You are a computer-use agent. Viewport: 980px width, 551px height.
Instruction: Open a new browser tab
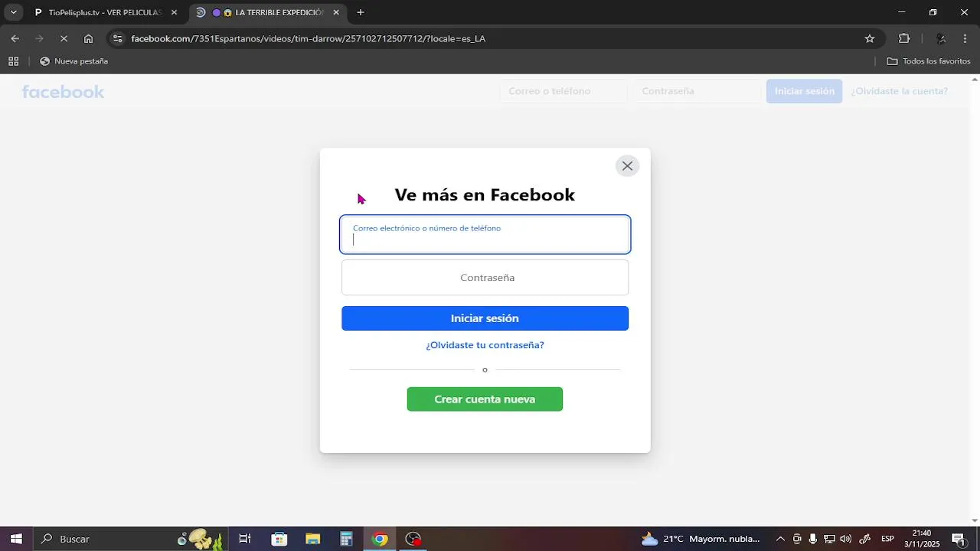click(361, 12)
